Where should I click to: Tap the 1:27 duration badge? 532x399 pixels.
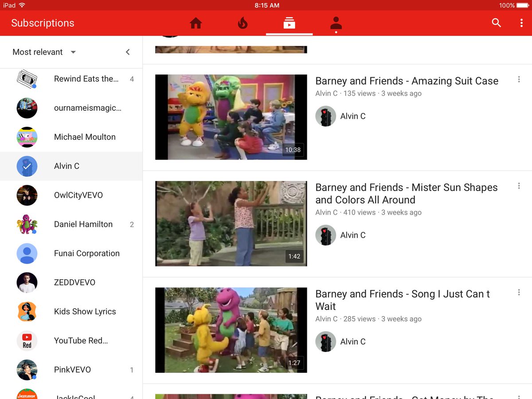click(294, 363)
